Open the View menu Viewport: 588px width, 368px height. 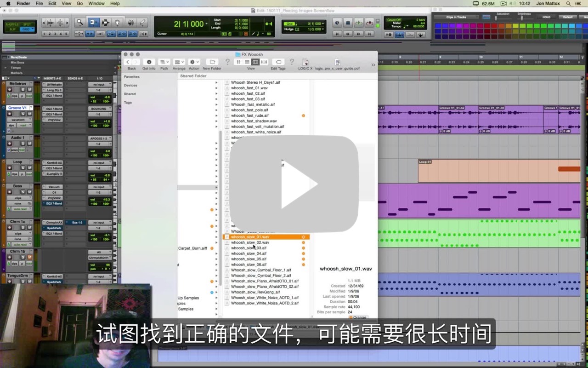click(67, 3)
